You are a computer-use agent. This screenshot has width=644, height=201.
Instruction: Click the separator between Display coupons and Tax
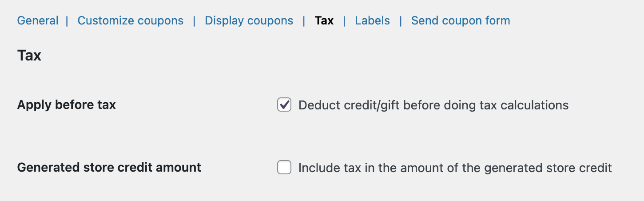pos(304,20)
